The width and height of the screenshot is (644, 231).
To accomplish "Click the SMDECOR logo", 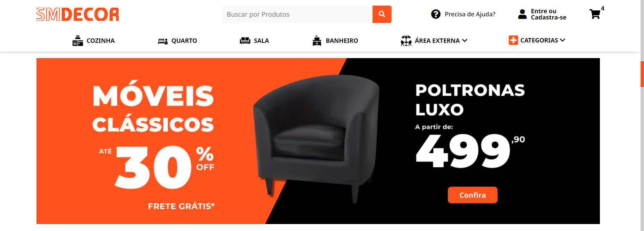I will 78,15.
